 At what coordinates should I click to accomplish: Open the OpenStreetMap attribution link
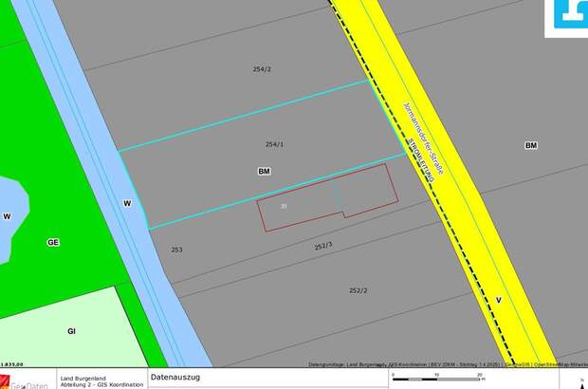coord(560,363)
